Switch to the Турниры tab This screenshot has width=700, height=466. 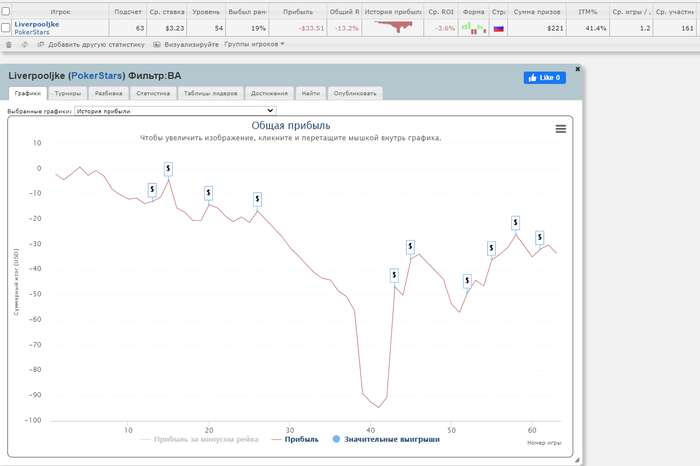tap(68, 93)
